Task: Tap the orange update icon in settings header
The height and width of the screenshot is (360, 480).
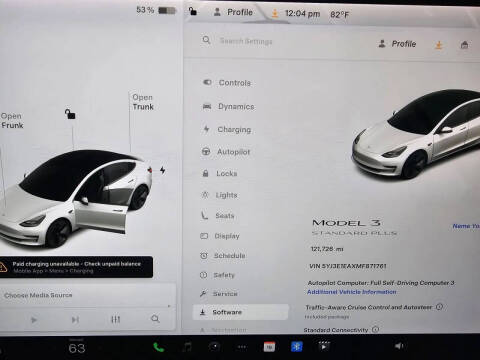Action: (439, 45)
